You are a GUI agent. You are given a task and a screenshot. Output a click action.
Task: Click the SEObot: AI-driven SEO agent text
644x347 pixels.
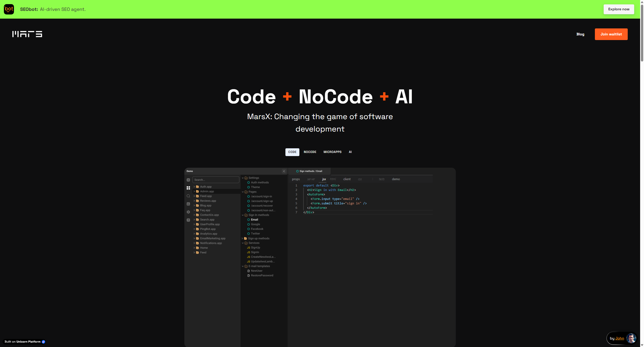click(x=53, y=9)
